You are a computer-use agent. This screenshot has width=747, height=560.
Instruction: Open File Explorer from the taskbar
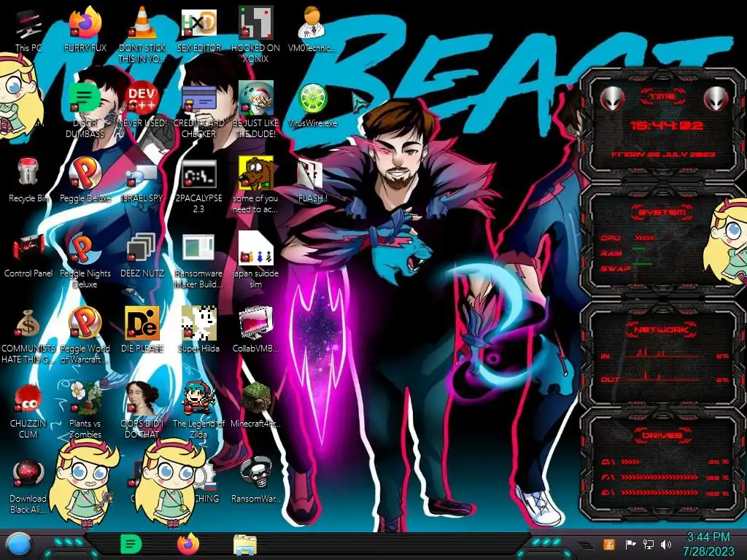pyautogui.click(x=245, y=545)
